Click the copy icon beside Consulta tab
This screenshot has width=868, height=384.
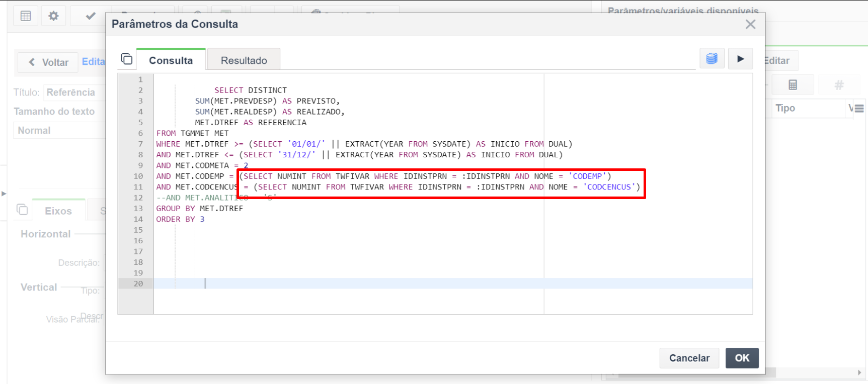127,59
